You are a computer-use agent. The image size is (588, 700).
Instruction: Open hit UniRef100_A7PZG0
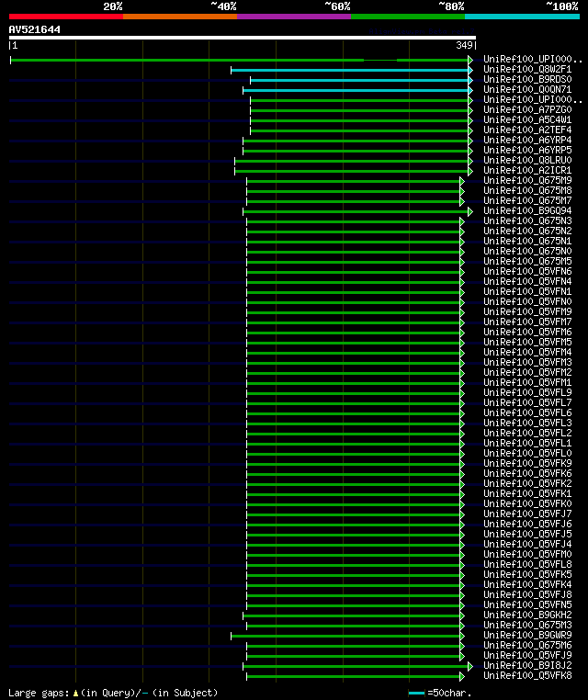pos(527,109)
